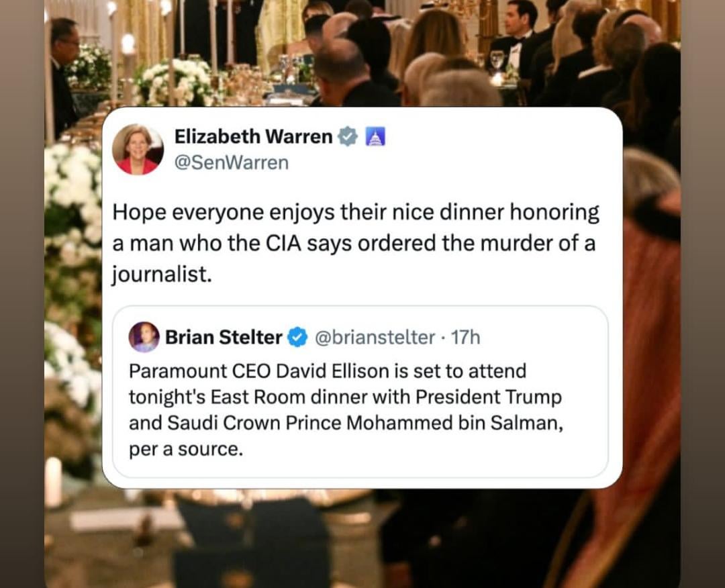Open the quoted Paramount CEO tweet body
Screen dimensions: 725x588
pyautogui.click(x=346, y=410)
